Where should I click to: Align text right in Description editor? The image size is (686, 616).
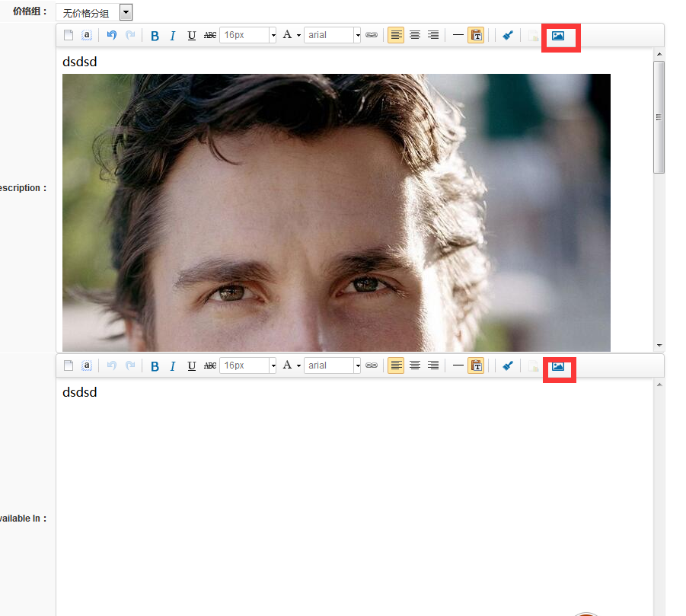click(x=433, y=35)
